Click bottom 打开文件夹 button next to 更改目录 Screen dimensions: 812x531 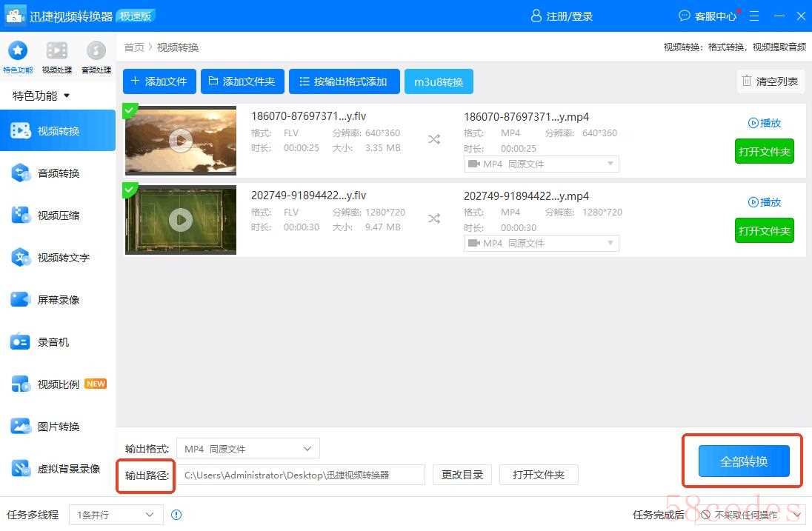tap(539, 475)
